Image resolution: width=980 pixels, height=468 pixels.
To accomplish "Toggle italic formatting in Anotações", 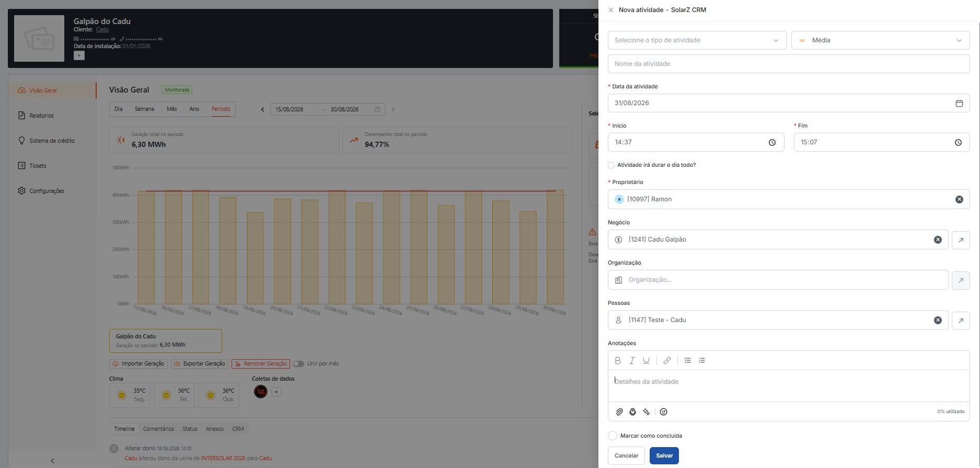I will click(x=632, y=360).
